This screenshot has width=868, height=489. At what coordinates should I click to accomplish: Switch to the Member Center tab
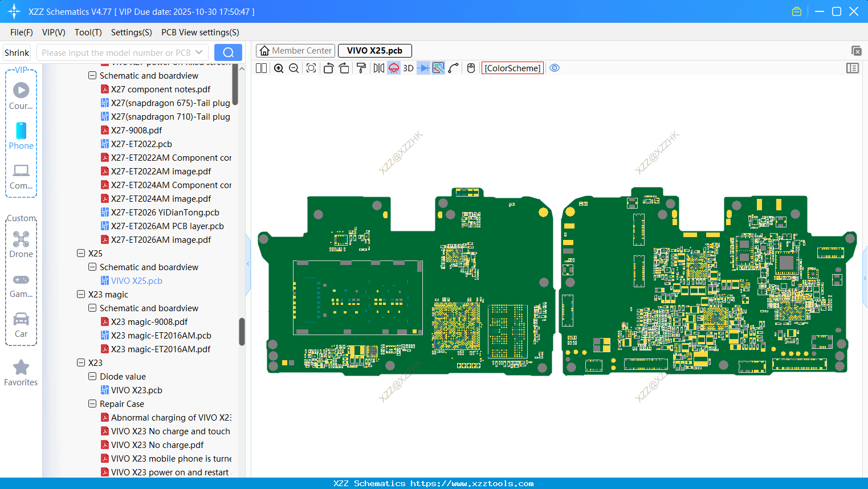296,51
